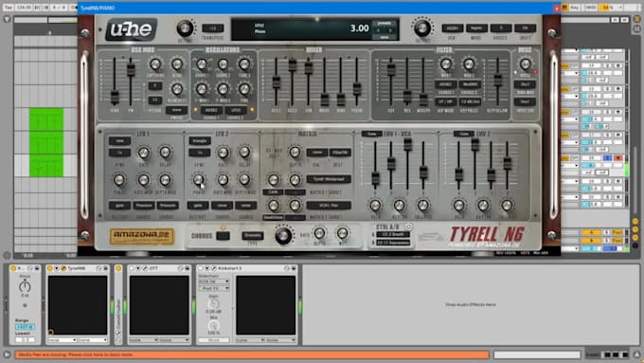The width and height of the screenshot is (644, 363).
Task: Turn the ENV 2 Velo knob
Action: [x=458, y=205]
